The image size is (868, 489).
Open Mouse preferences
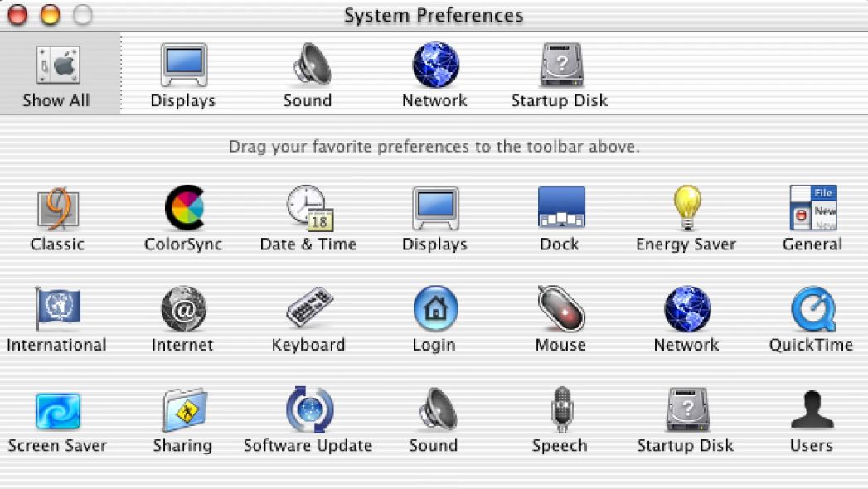561,308
